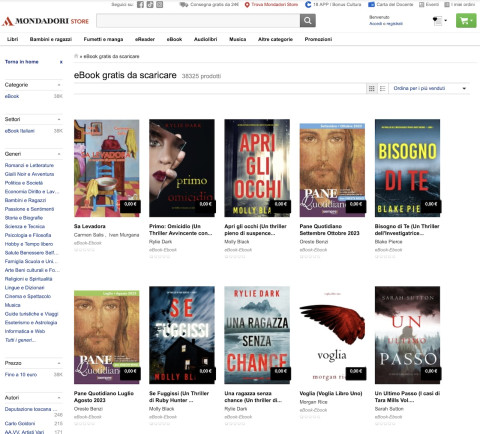The image size is (480, 434).
Task: Filter by 'Informatica e Web' genre
Action: tap(25, 331)
